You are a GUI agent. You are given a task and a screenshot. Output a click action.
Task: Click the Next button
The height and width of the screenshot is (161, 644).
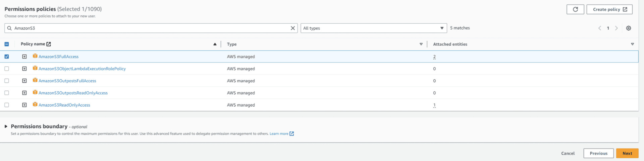tap(627, 153)
